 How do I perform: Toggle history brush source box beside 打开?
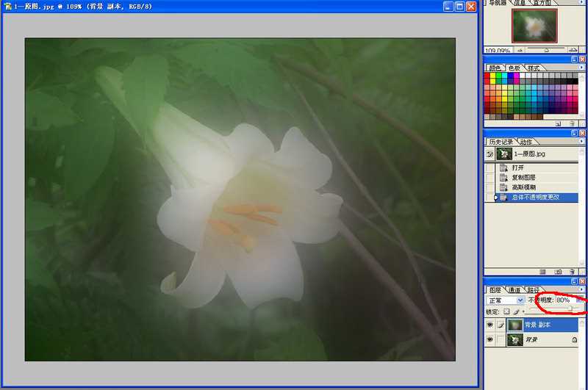[490, 167]
